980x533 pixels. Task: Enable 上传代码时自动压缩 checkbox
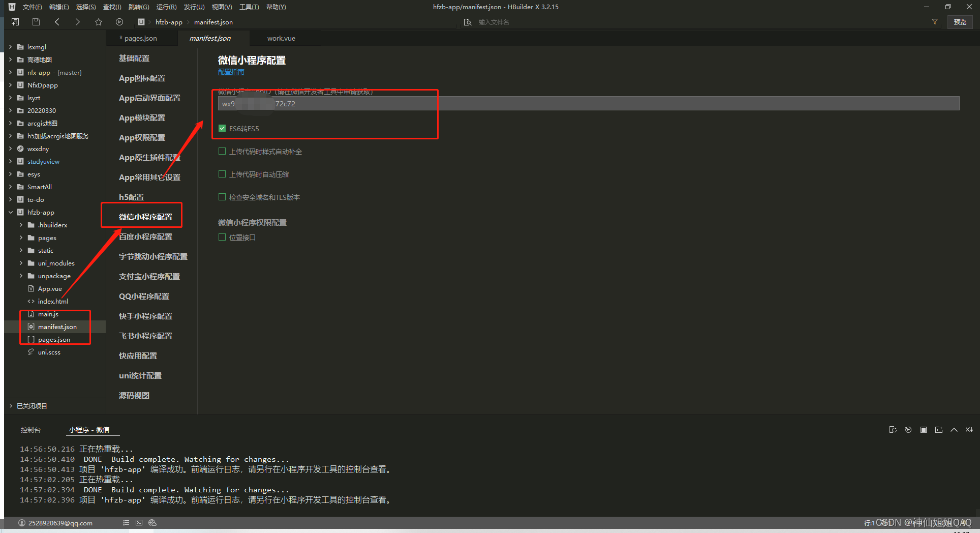click(x=222, y=174)
